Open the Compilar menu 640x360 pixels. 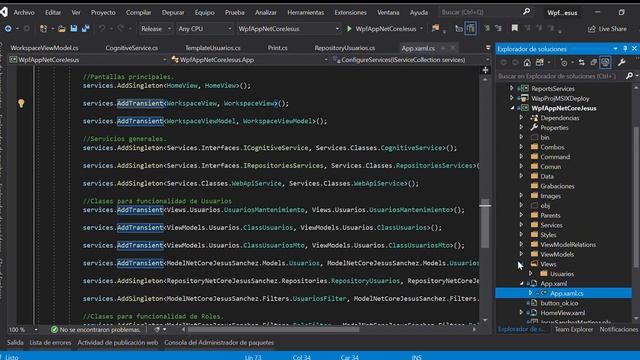pyautogui.click(x=138, y=12)
